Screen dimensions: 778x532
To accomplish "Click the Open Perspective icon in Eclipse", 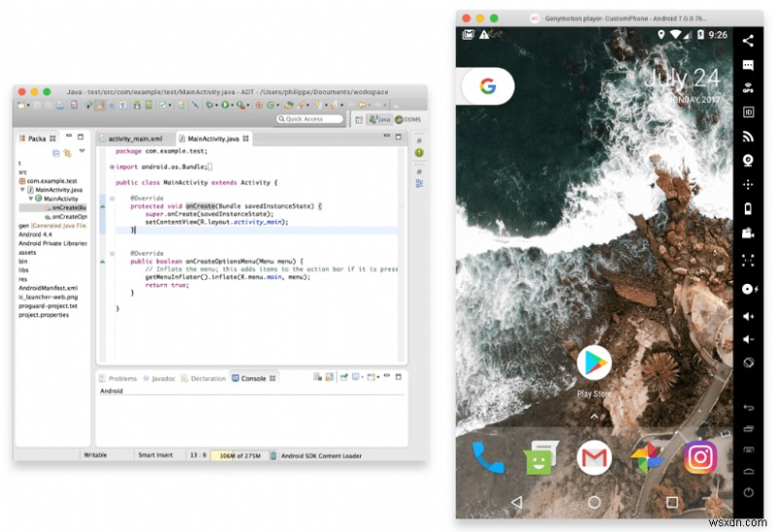I will click(359, 120).
